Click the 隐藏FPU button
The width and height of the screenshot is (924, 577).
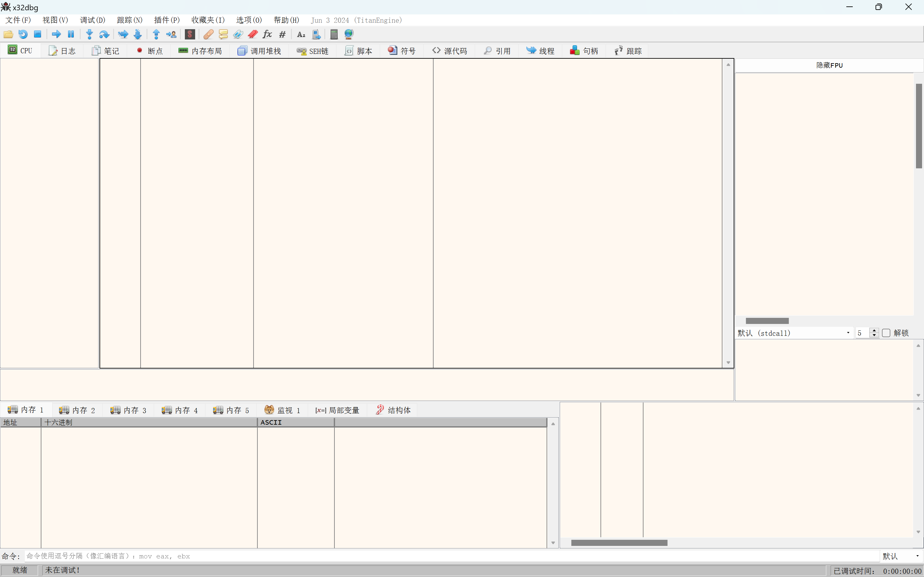click(x=829, y=65)
